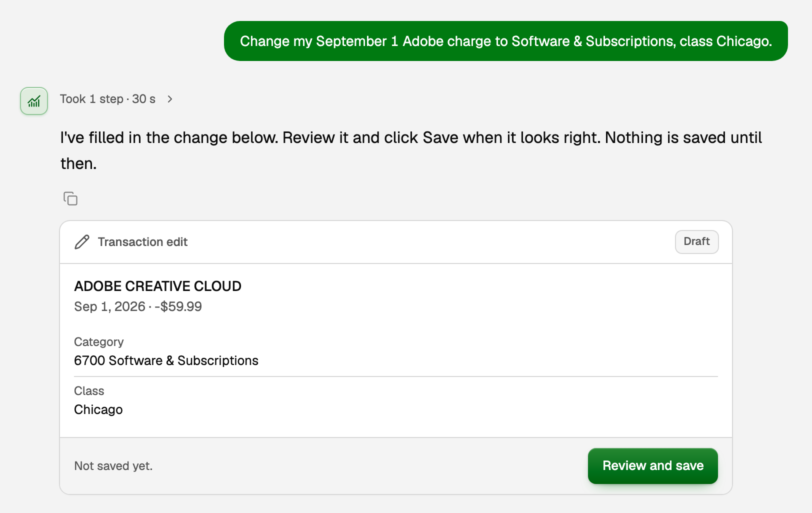This screenshot has width=812, height=513.
Task: Click the Review and save button
Action: 652,466
